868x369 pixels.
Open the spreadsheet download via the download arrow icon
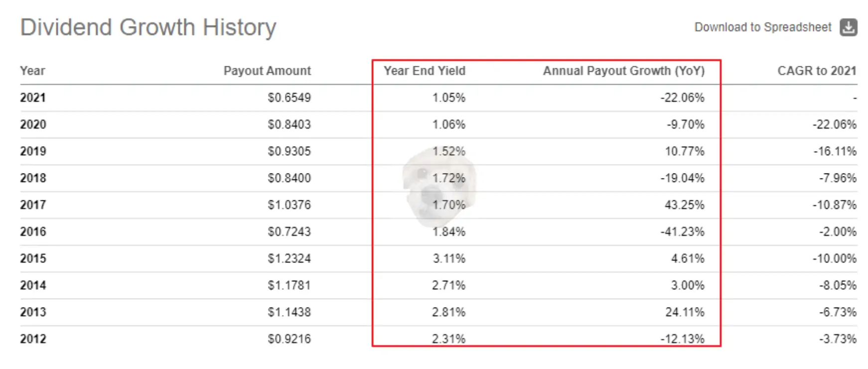(849, 27)
